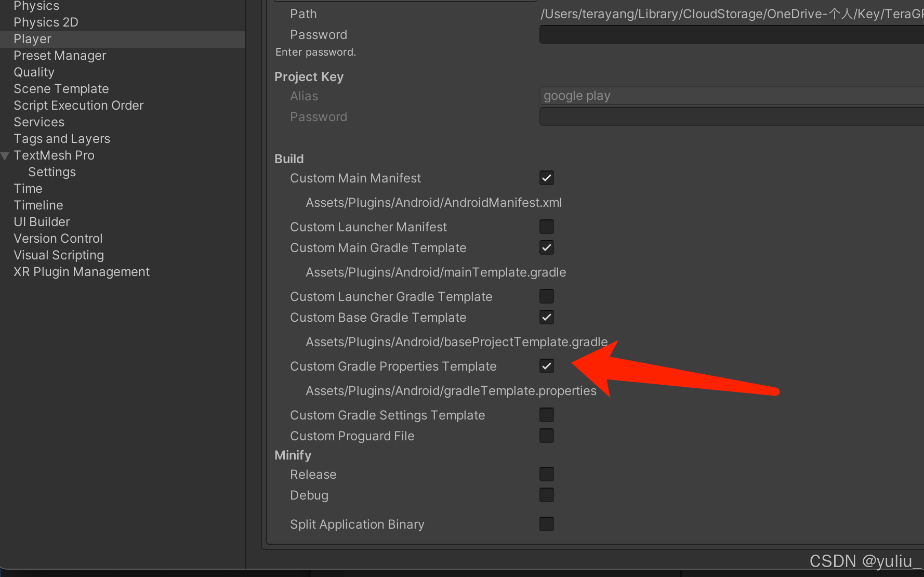
Task: Enable Custom Launcher Gradle Template
Action: coord(546,296)
